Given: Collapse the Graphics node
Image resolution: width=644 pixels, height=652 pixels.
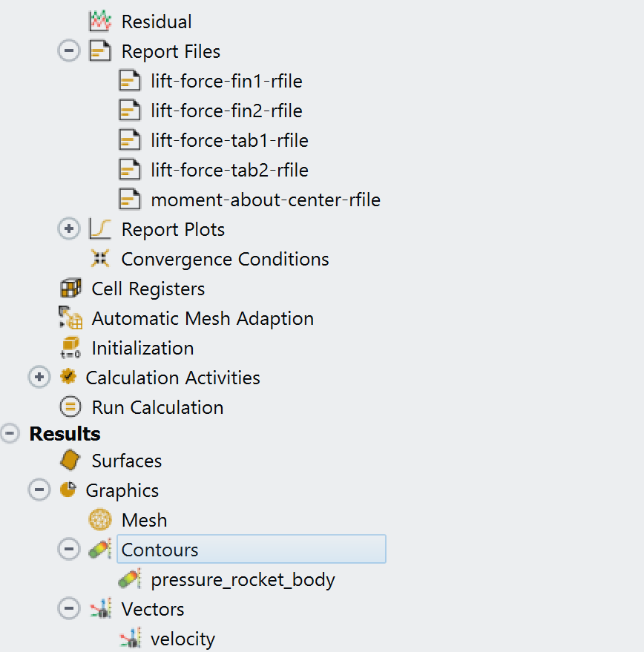Looking at the screenshot, I should [x=39, y=490].
